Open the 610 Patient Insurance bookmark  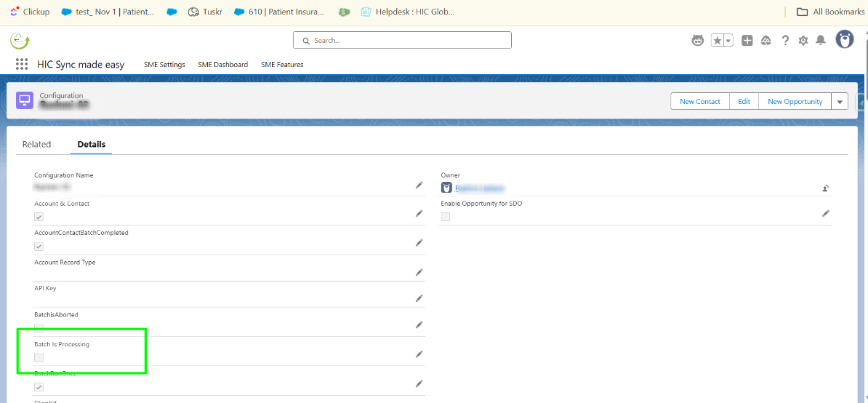click(x=279, y=12)
